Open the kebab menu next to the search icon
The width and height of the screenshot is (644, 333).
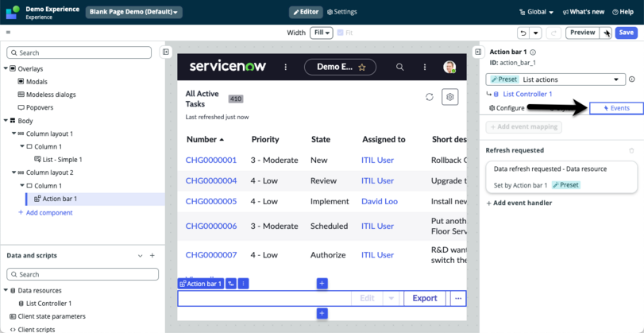(425, 67)
